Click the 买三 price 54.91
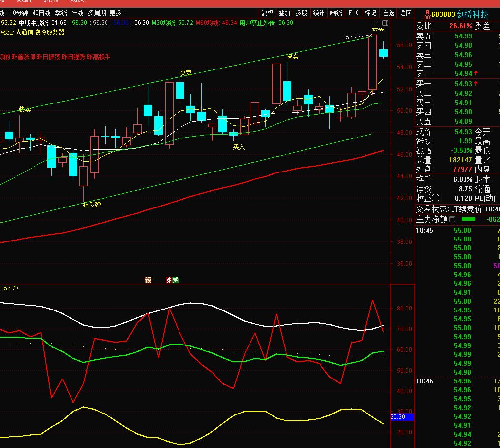 pos(464,103)
